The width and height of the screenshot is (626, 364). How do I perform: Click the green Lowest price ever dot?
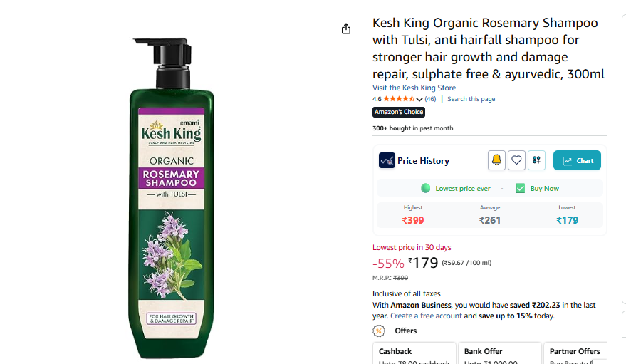click(425, 188)
